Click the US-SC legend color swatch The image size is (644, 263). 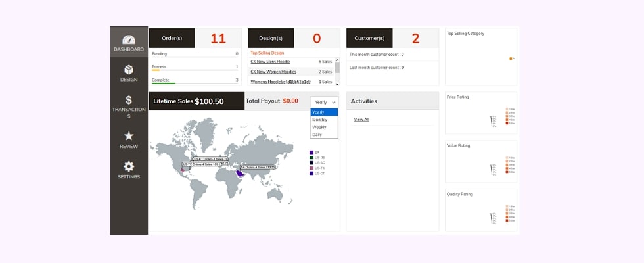pos(311,163)
